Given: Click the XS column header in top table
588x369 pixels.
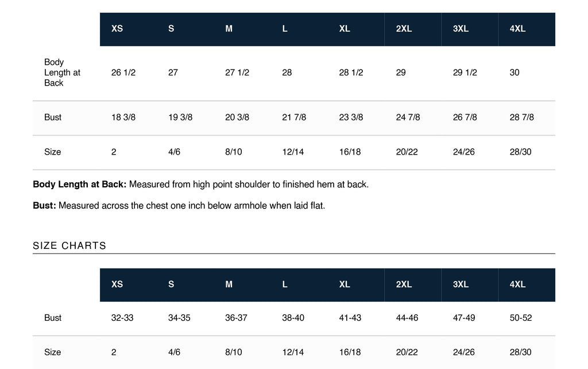Looking at the screenshot, I should click(x=117, y=29).
